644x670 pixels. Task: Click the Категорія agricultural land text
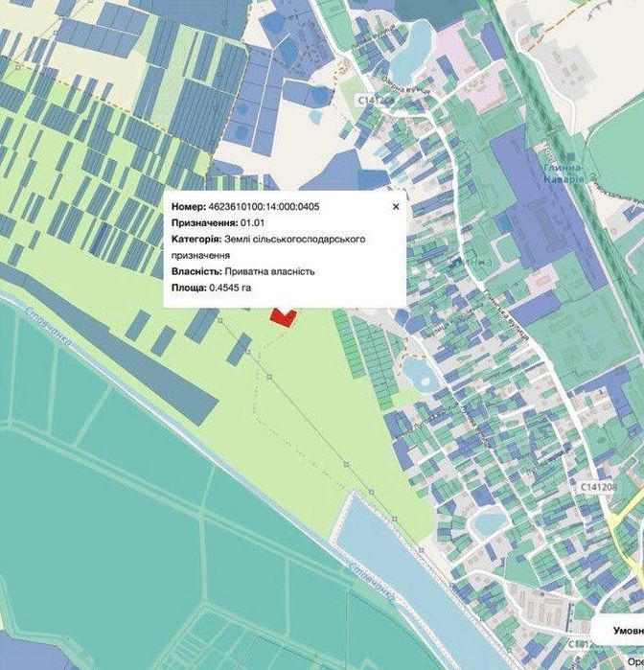tap(268, 247)
